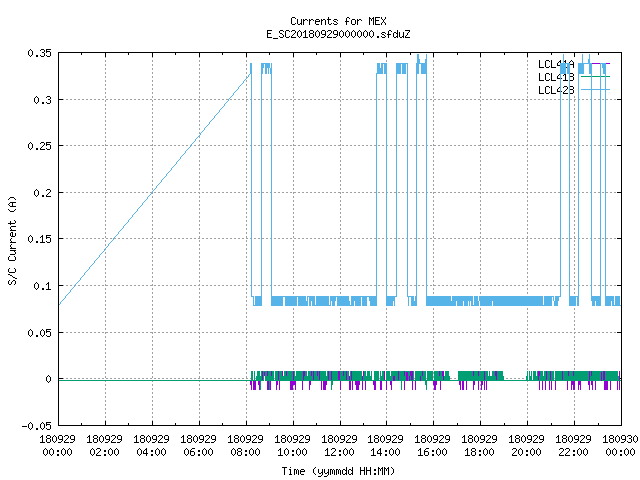Click the file name 'E_SC20180929000000.sfduZ' subtitle

pyautogui.click(x=338, y=34)
